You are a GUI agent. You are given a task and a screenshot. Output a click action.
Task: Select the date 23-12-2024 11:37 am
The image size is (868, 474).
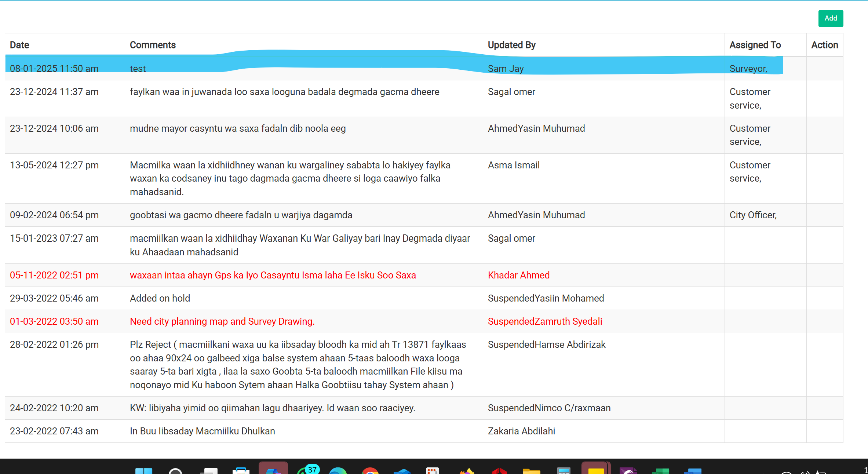pyautogui.click(x=54, y=92)
